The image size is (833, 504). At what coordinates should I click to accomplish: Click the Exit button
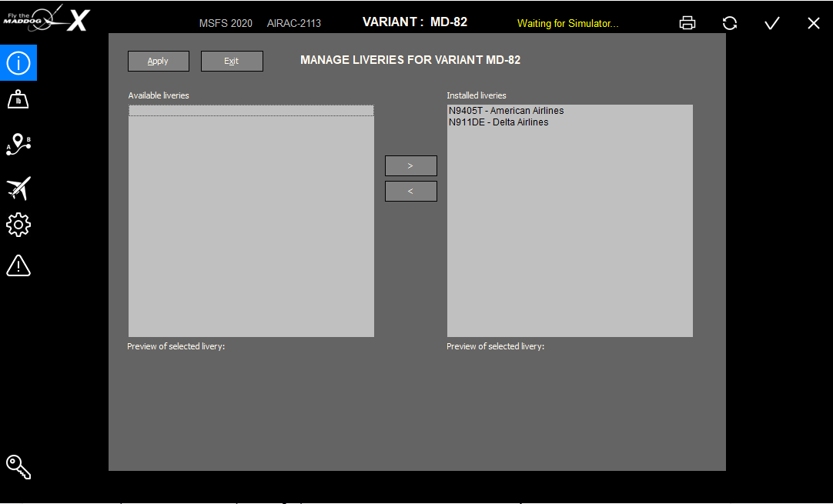[232, 61]
